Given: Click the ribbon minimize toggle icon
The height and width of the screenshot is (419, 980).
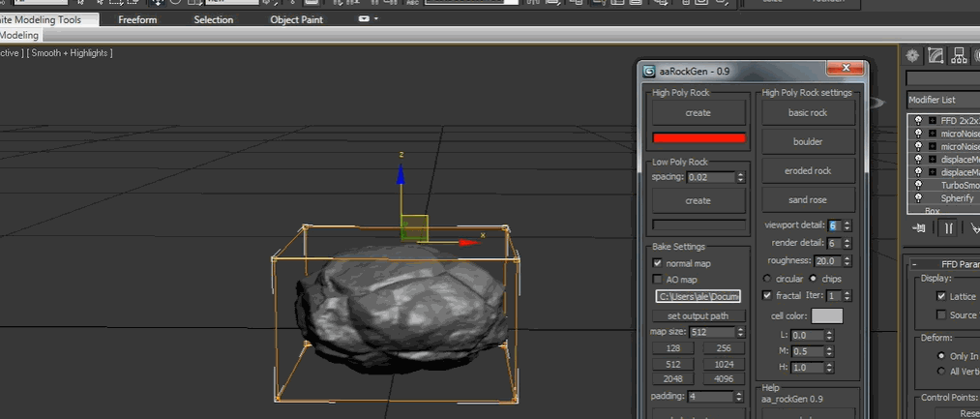Looking at the screenshot, I should (364, 19).
